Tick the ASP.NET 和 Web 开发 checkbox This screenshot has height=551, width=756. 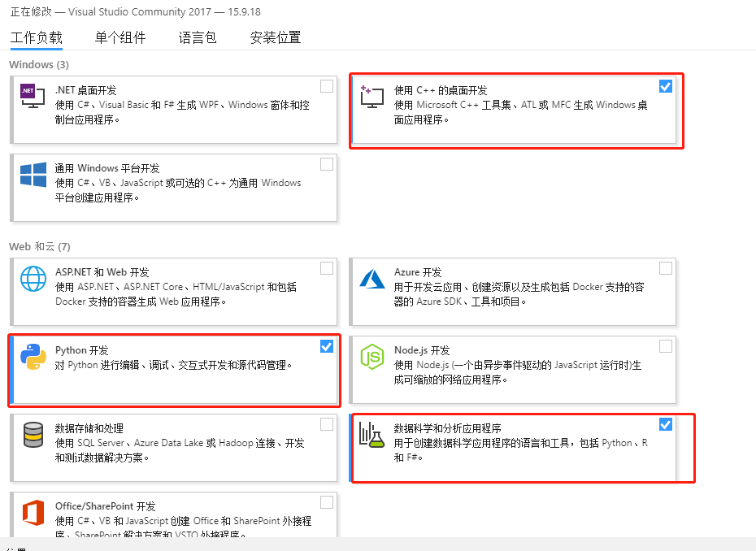(327, 268)
